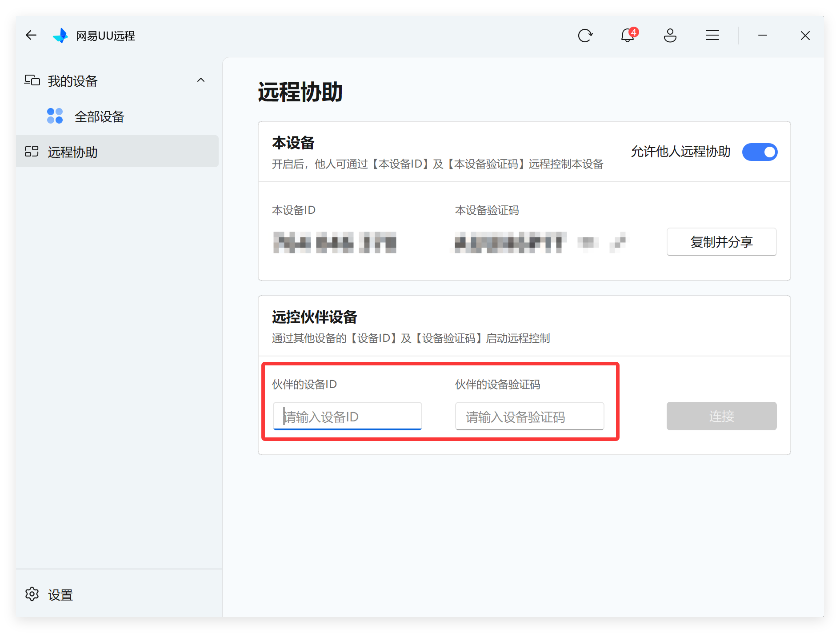Click the 伙伴的设备验证码 label
840x633 pixels.
[498, 385]
